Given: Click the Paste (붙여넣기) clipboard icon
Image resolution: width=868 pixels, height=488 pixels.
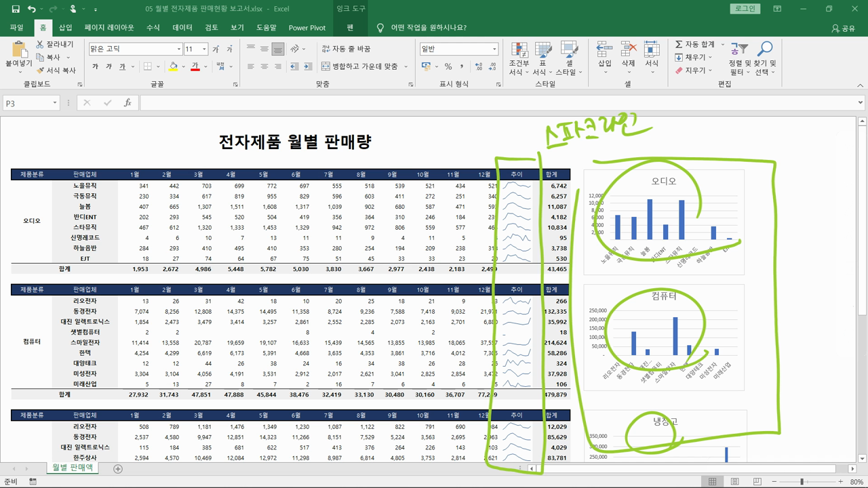Looking at the screenshot, I should point(19,49).
